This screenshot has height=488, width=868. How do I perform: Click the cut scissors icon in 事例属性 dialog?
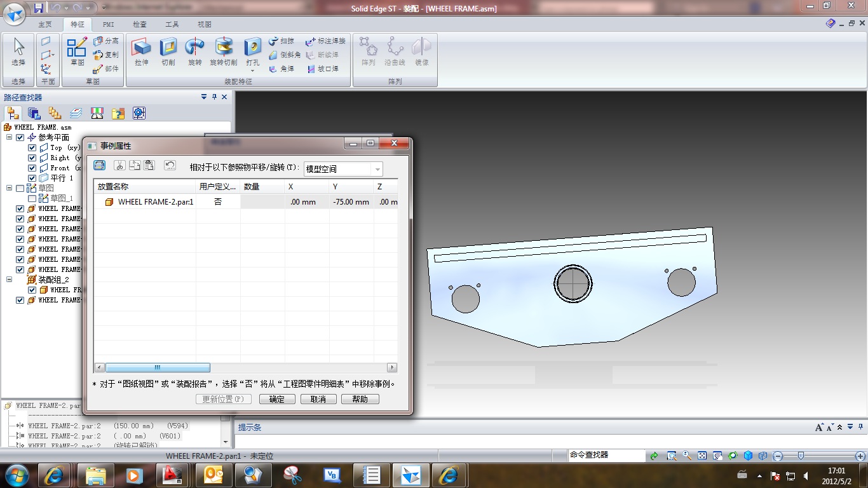coord(119,165)
